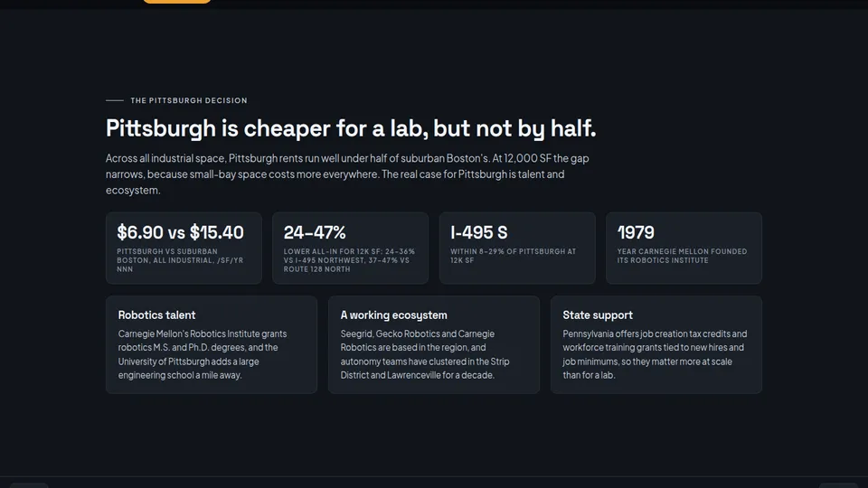Click the partially visible bottom-right button
The width and height of the screenshot is (868, 488).
[x=838, y=485]
